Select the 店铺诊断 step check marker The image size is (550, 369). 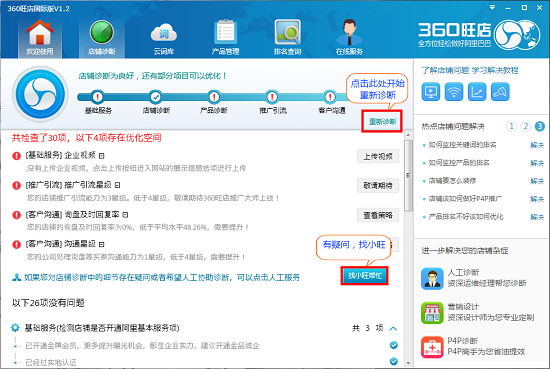155,96
